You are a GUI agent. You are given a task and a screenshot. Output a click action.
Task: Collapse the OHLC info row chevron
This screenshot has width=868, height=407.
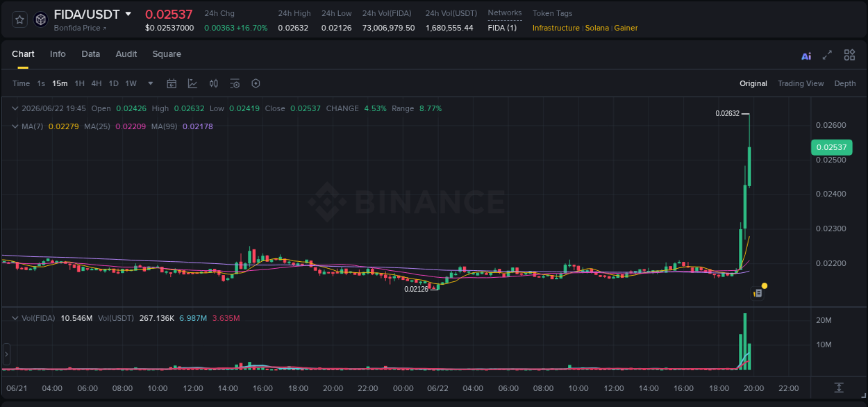(x=15, y=108)
